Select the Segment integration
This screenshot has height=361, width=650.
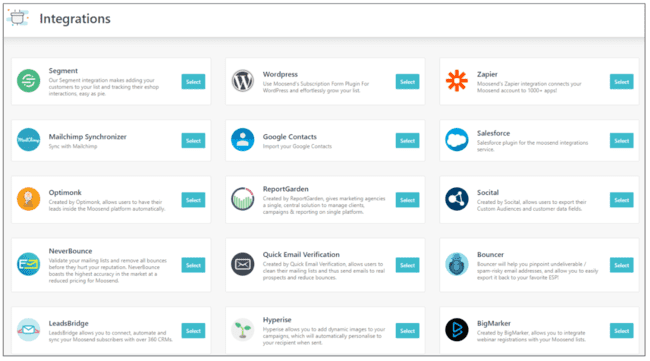tap(193, 82)
